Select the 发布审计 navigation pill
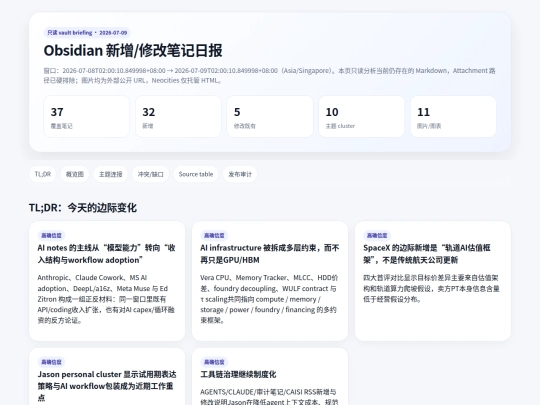 click(240, 174)
